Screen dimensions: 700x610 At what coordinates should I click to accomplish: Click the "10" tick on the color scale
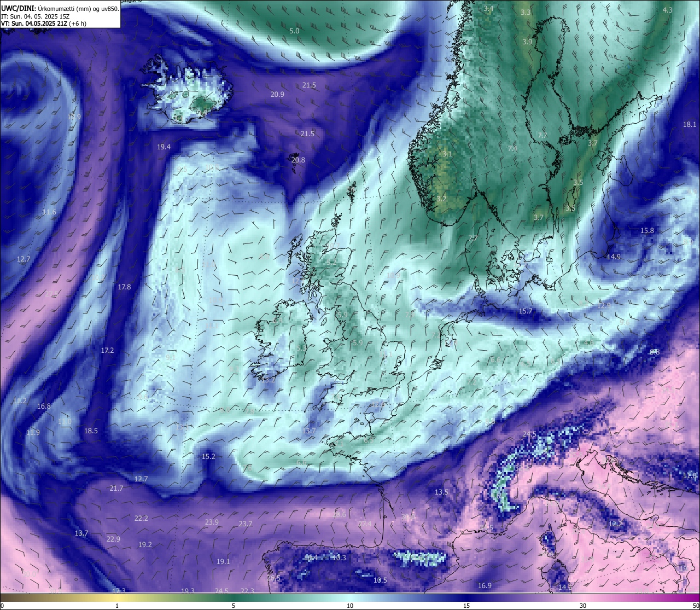[350, 606]
